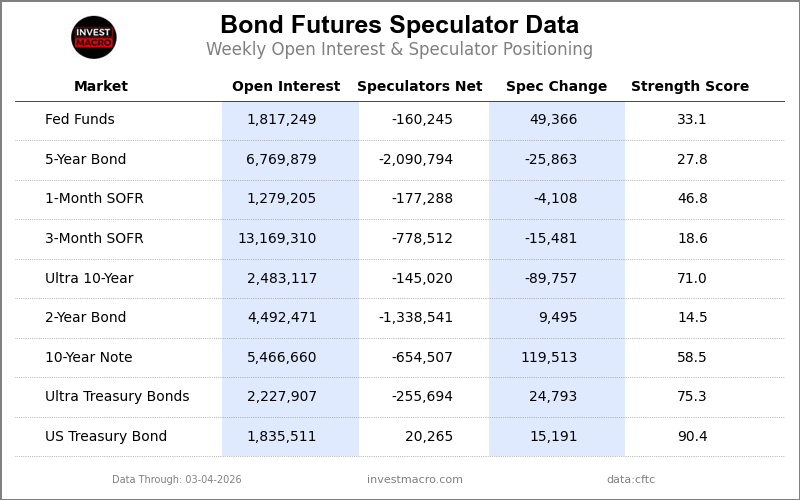Click the Spec Change column header

(x=556, y=87)
